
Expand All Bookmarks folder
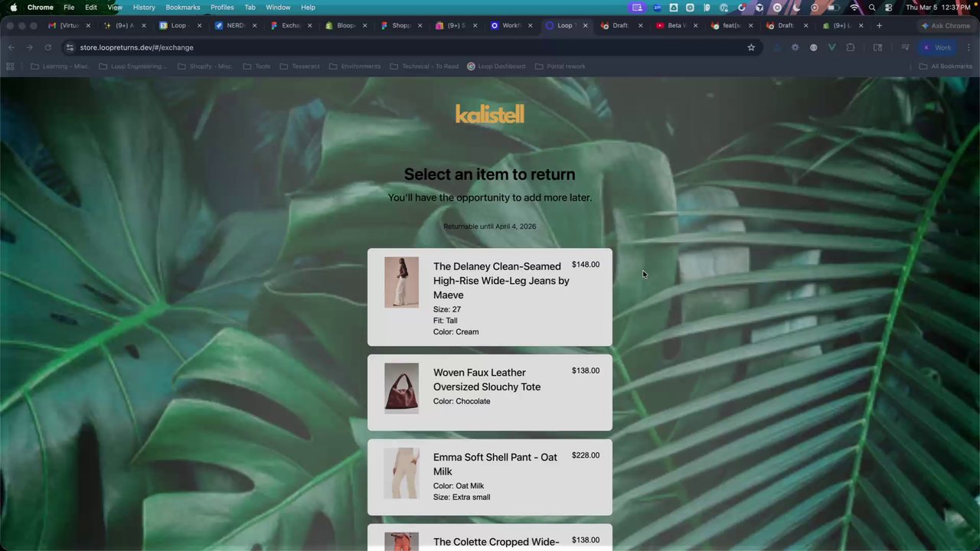click(x=946, y=67)
